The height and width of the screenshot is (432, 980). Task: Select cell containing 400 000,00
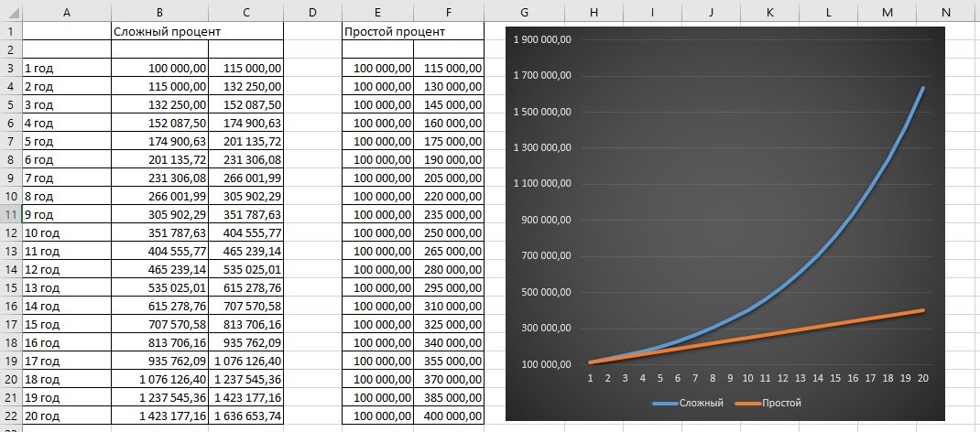tap(448, 416)
